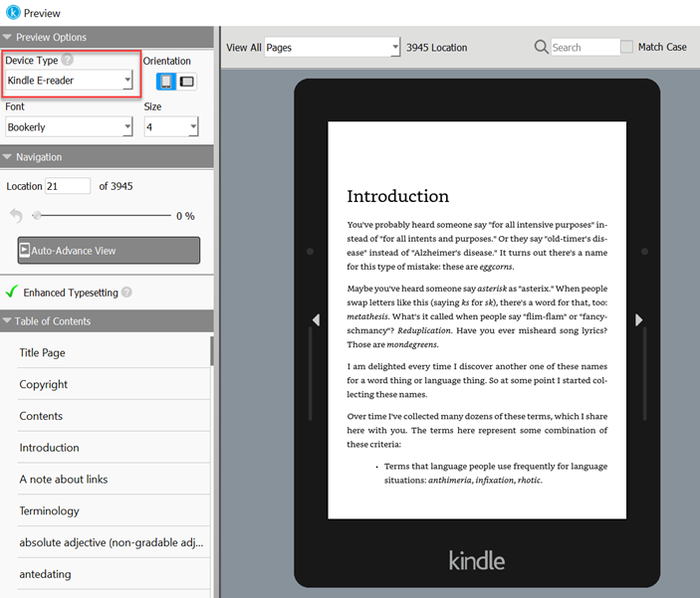
Task: Click the '3945 Location' label
Action: [436, 48]
